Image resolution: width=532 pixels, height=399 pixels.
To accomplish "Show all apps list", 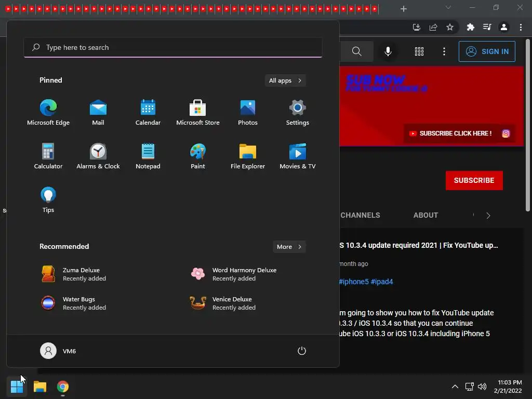I will (285, 81).
